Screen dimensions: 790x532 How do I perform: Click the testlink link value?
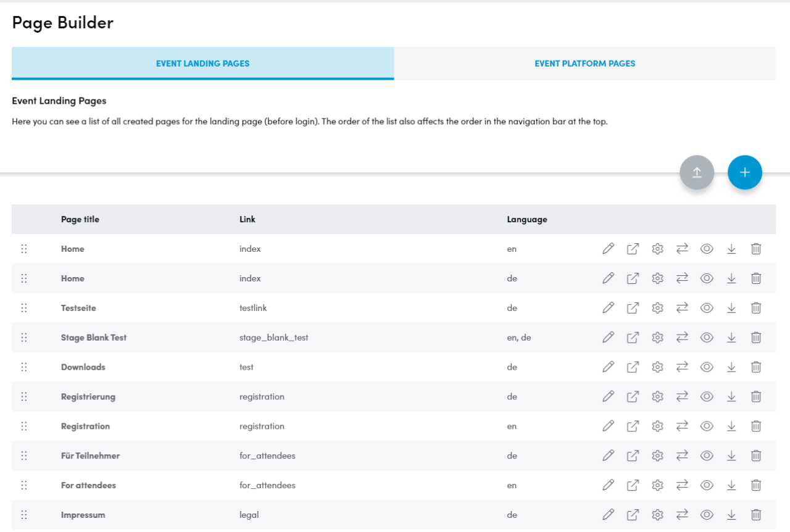click(253, 308)
